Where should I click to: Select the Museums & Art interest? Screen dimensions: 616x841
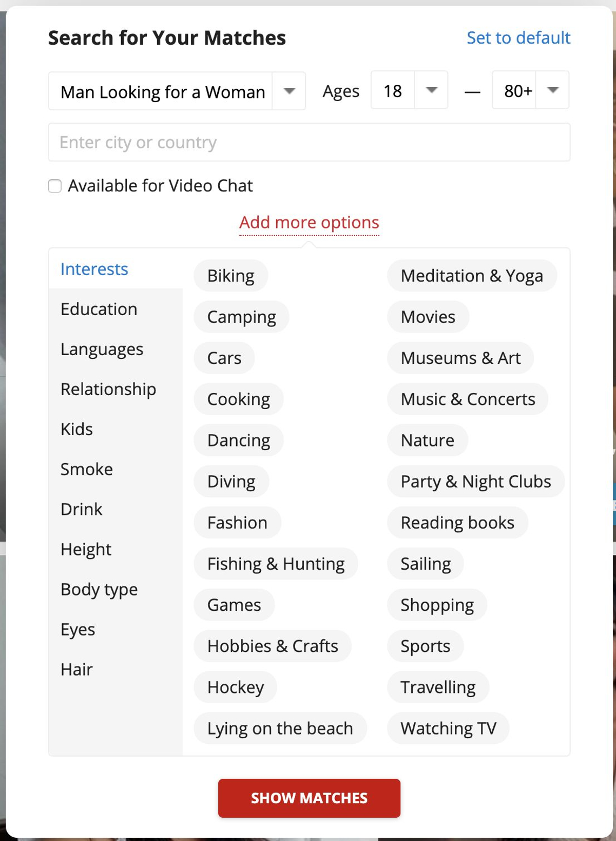460,358
